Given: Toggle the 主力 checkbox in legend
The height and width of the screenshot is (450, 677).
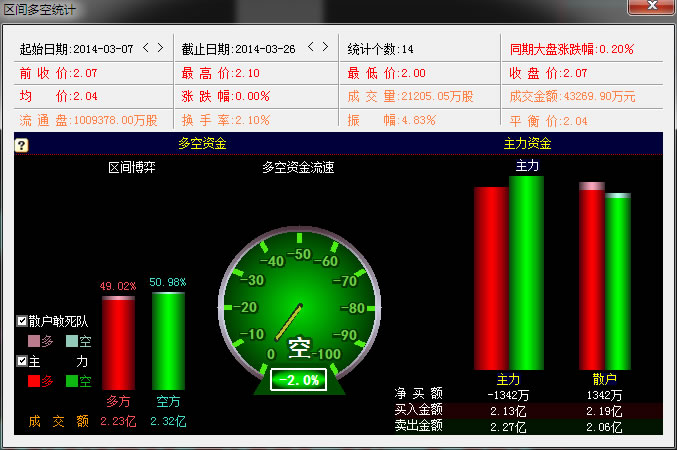Looking at the screenshot, I should [22, 361].
